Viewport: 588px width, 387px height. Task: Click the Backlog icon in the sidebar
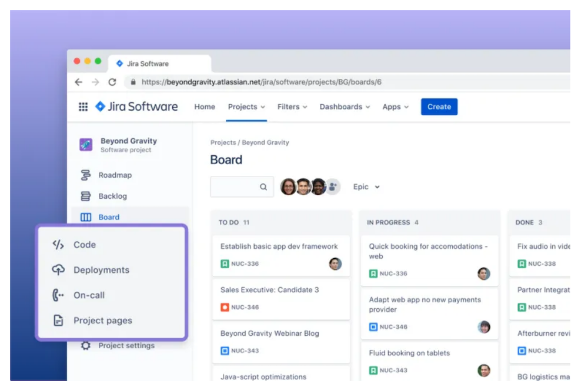85,196
